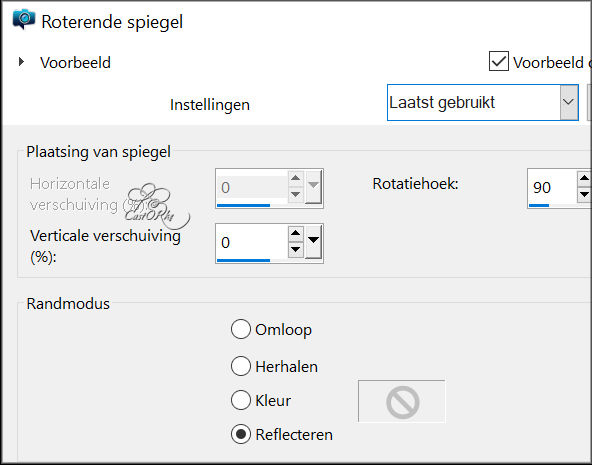
Task: Click the Rotatiehoek blue slider bar
Action: point(539,205)
